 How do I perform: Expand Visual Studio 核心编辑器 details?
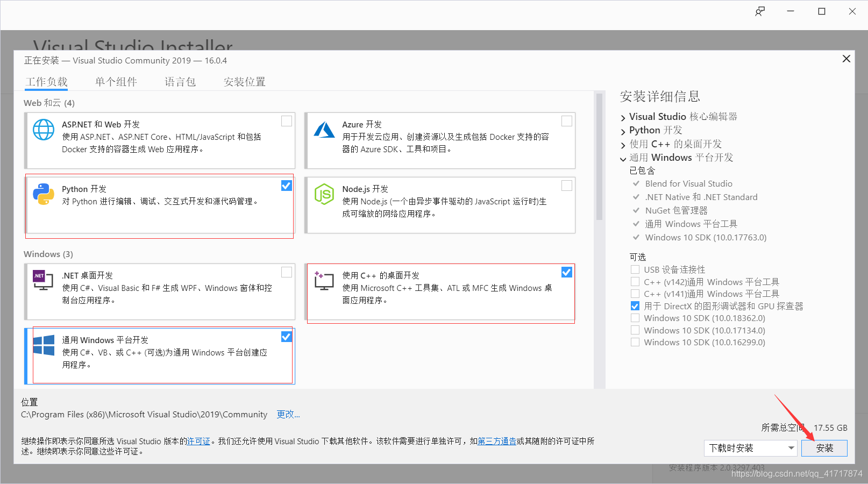(623, 118)
